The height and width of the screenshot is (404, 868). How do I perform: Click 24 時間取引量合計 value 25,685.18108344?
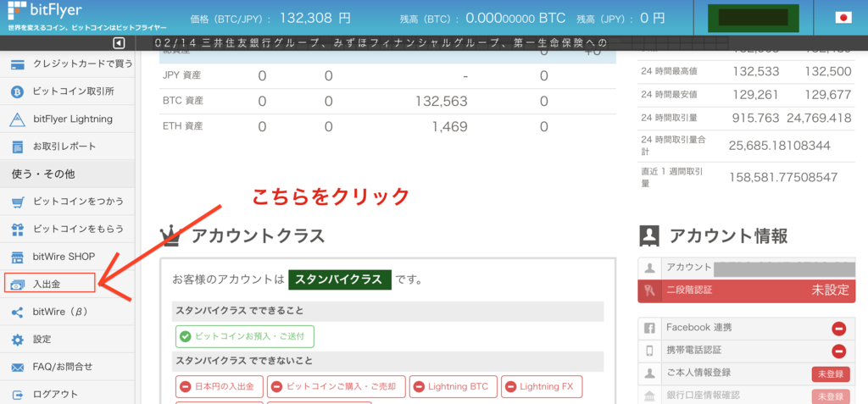pos(780,146)
